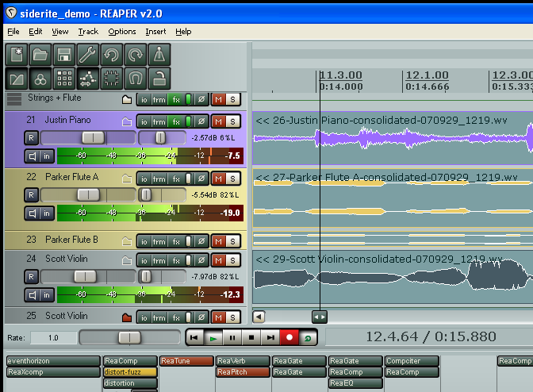Click the padlock locking icon in the toolbar
Viewport: 533px width, 392px height.
coord(159,79)
